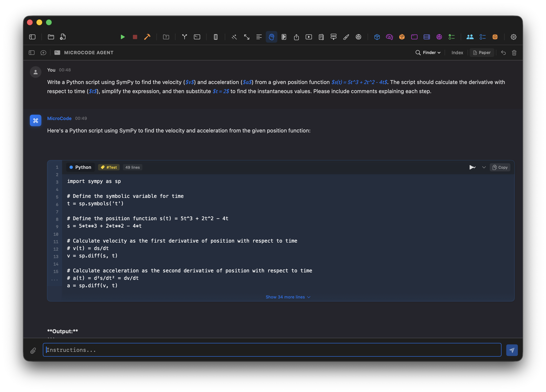Image resolution: width=546 pixels, height=392 pixels.
Task: Expand code block options chevron
Action: click(484, 167)
